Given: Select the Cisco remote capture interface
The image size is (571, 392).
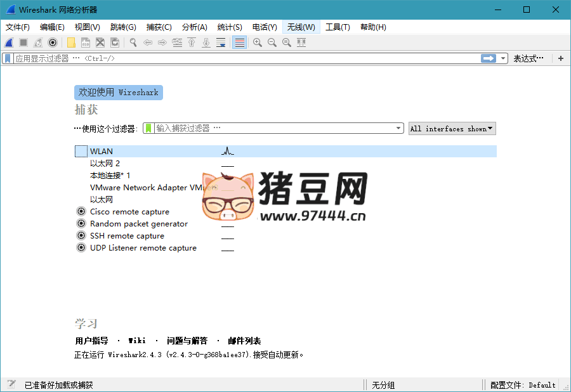Looking at the screenshot, I should 129,211.
